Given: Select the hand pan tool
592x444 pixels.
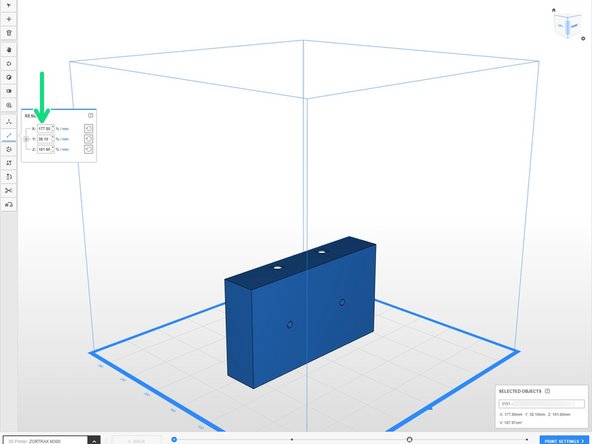Looking at the screenshot, I should 9,49.
